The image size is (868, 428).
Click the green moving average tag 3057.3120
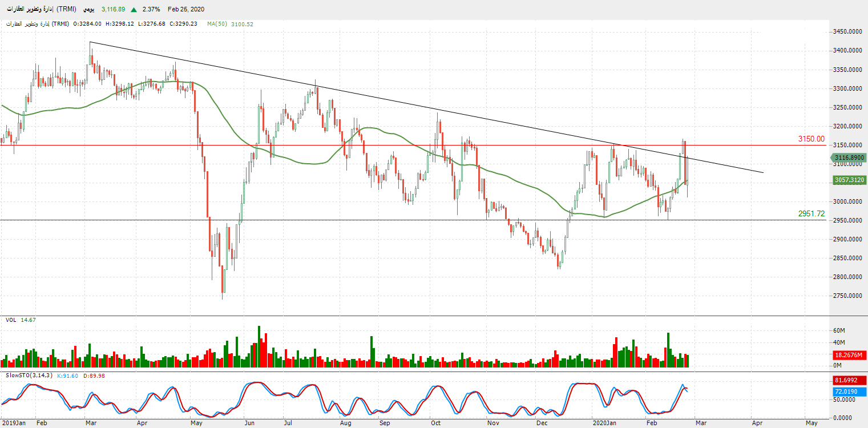tap(849, 179)
